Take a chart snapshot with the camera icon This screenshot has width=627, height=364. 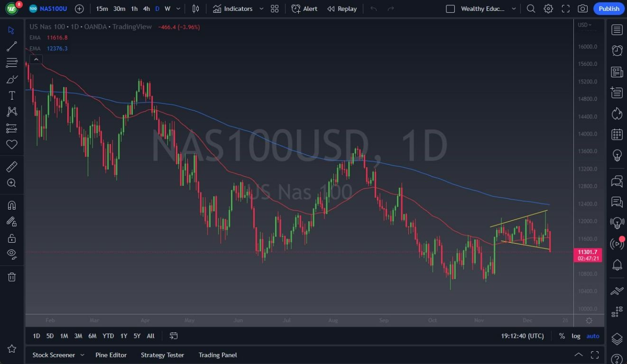coord(582,9)
